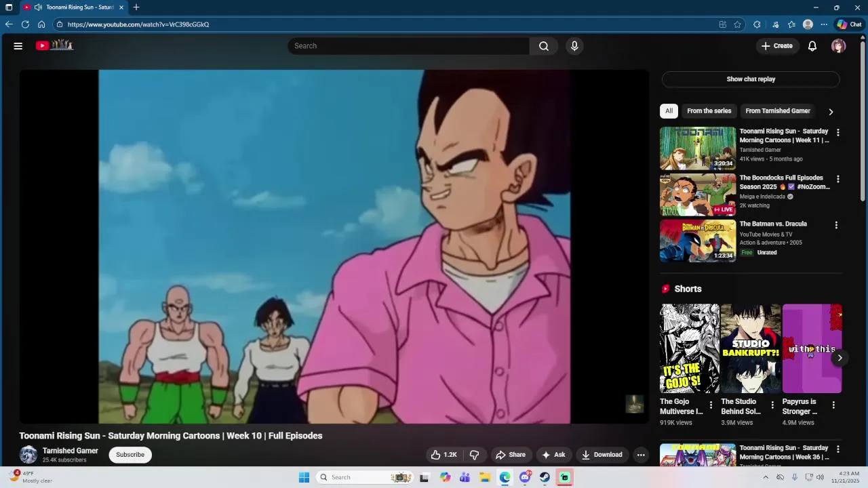Viewport: 868px width, 488px height.
Task: Select From Tarnished Gamer chip
Action: pos(778,111)
